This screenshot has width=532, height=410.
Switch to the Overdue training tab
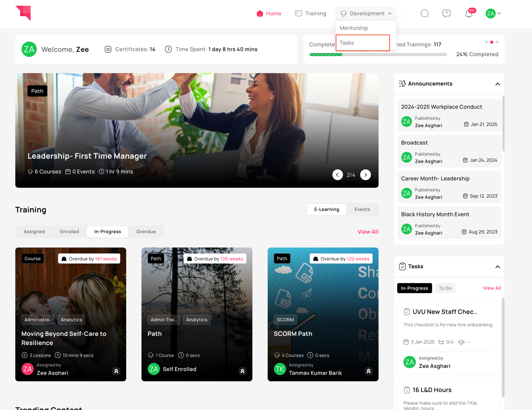click(146, 232)
